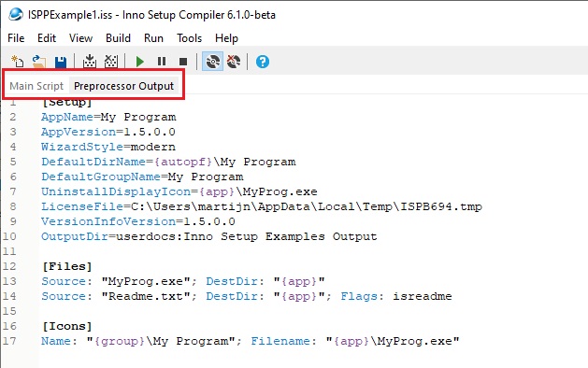Click the isreadme flag text
The width and height of the screenshot is (588, 368).
pyautogui.click(x=423, y=296)
